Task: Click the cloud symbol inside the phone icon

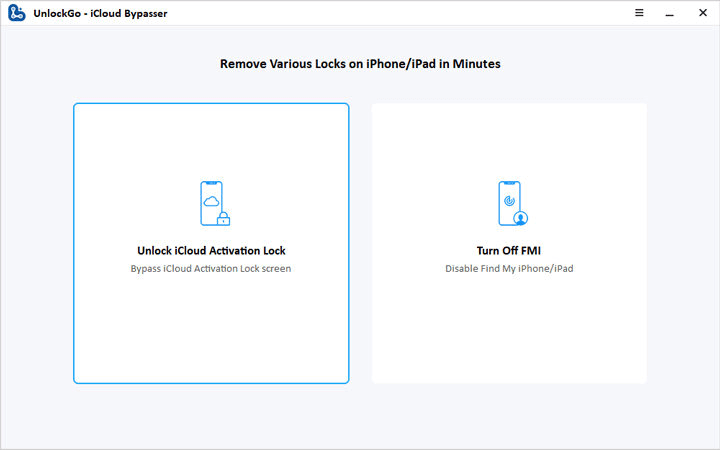Action: (210, 201)
